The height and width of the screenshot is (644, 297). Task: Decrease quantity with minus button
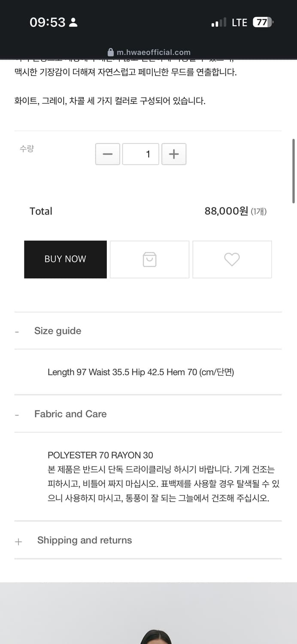point(108,154)
